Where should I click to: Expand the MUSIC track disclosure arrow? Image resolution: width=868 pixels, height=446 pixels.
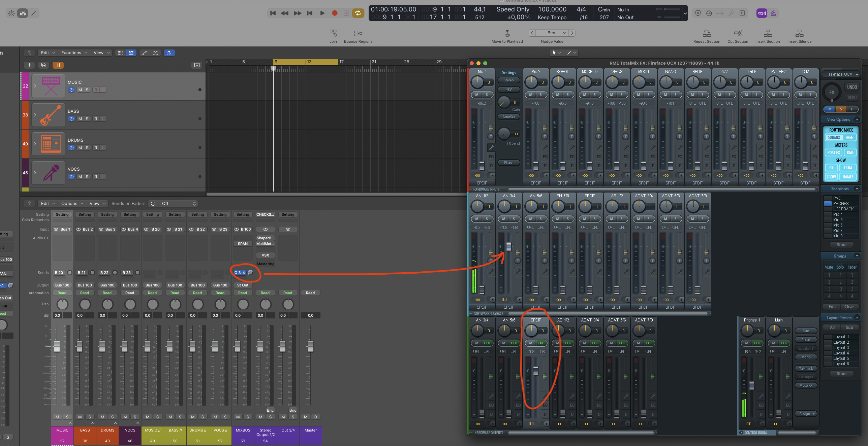[x=35, y=86]
